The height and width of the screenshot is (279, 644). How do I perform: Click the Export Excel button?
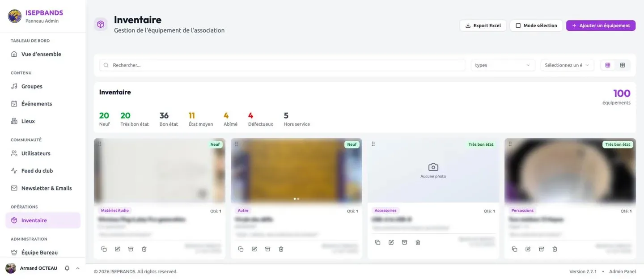pyautogui.click(x=483, y=25)
